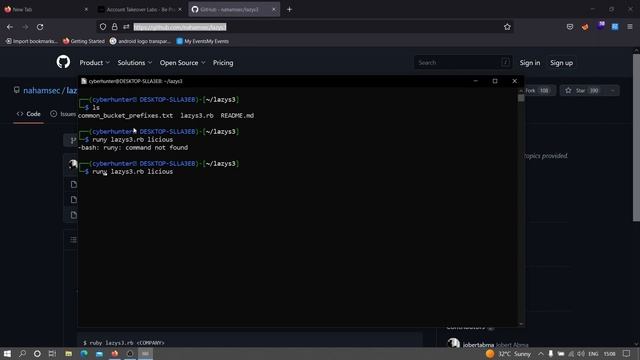Click the terminal scrollbar thumb
Viewport: 640px width, 360px height.
click(x=521, y=98)
